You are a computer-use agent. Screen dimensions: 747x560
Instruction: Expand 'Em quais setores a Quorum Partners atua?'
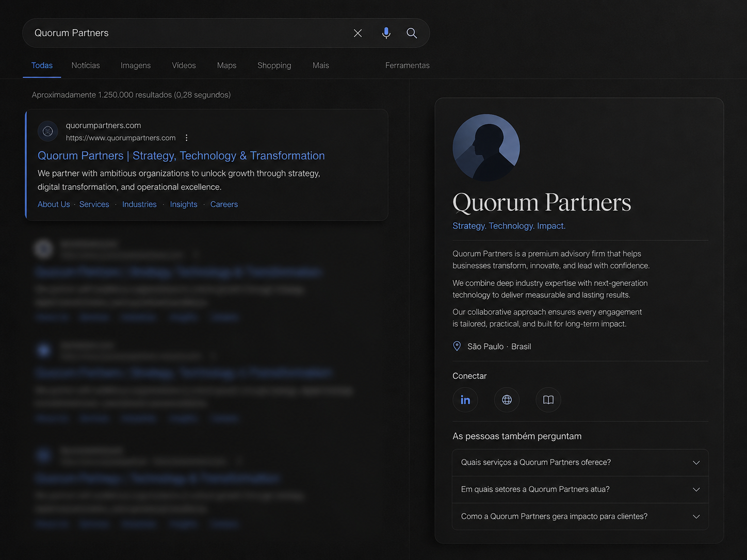coord(580,489)
